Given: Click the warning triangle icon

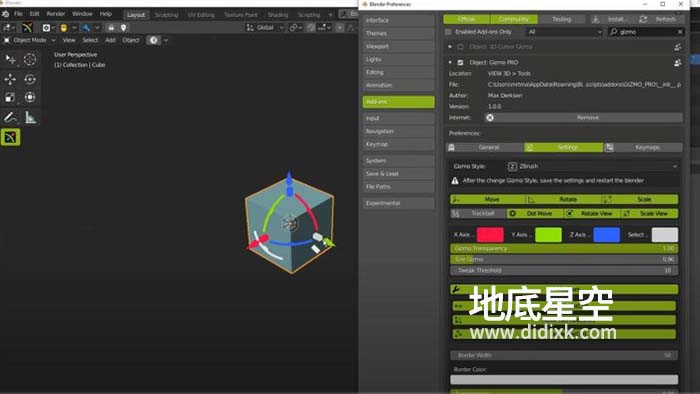Looking at the screenshot, I should (x=454, y=181).
